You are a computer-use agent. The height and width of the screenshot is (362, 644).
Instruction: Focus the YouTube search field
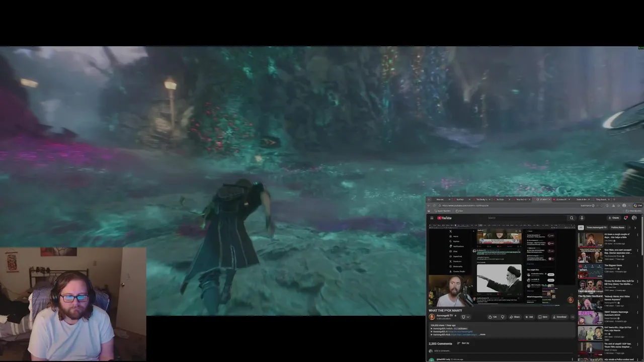tap(527, 218)
